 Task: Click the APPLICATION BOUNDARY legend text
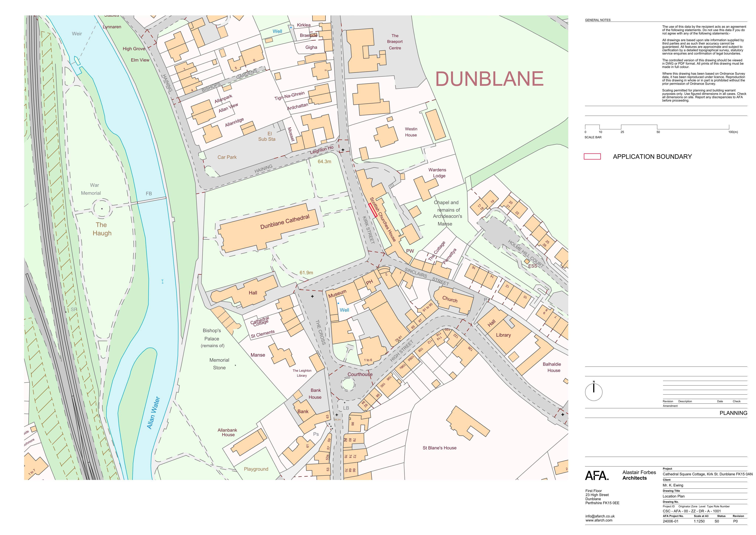[652, 157]
